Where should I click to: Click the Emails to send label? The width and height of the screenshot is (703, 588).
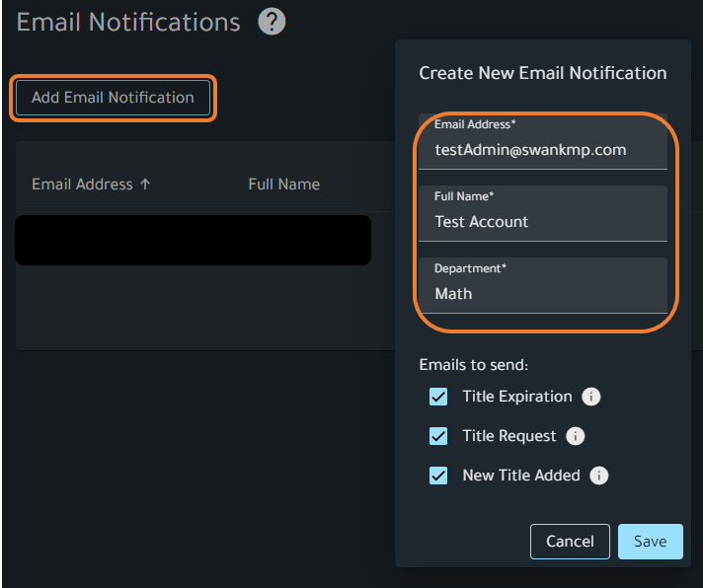(473, 365)
